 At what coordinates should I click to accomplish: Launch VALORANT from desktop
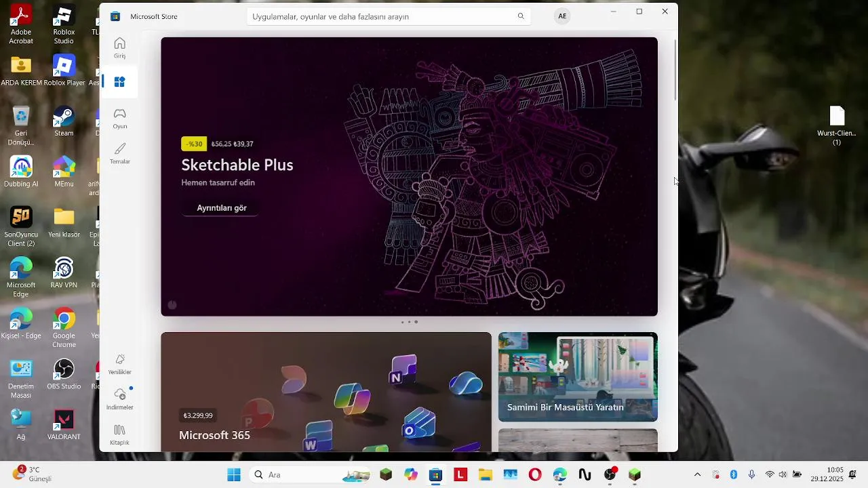[x=64, y=424]
